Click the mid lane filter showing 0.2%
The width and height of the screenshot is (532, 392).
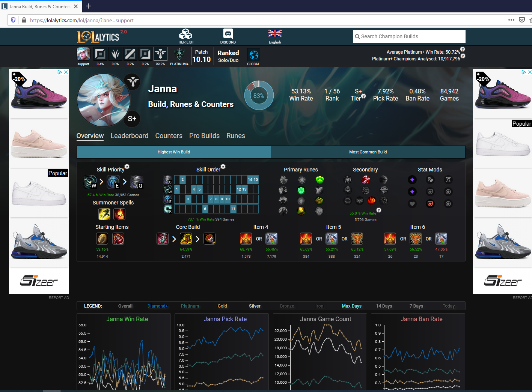[130, 54]
